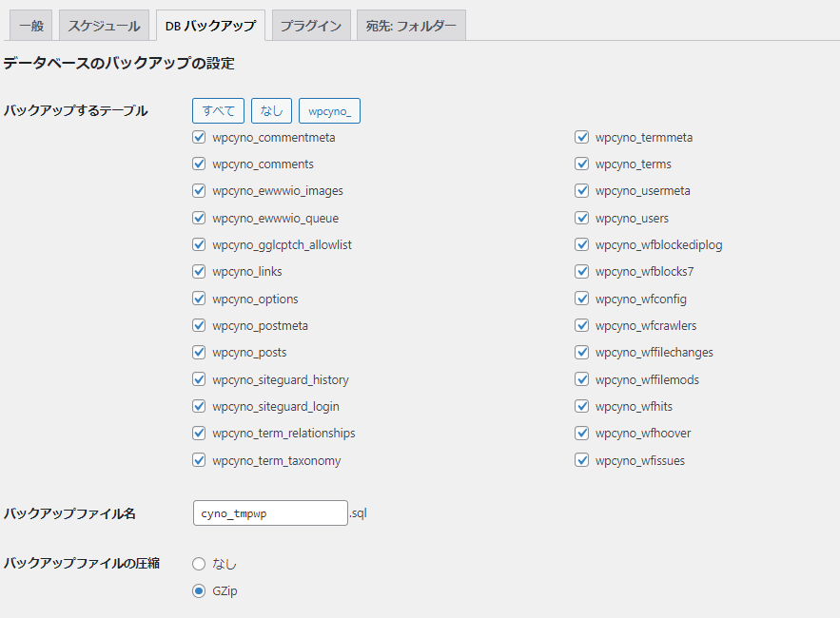Toggle wpcyno_term_relationships checkbox
Viewport: 840px width, 618px height.
point(199,433)
